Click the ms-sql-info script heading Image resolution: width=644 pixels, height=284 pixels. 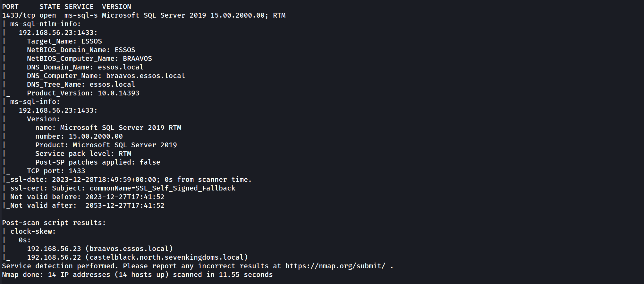tap(35, 102)
